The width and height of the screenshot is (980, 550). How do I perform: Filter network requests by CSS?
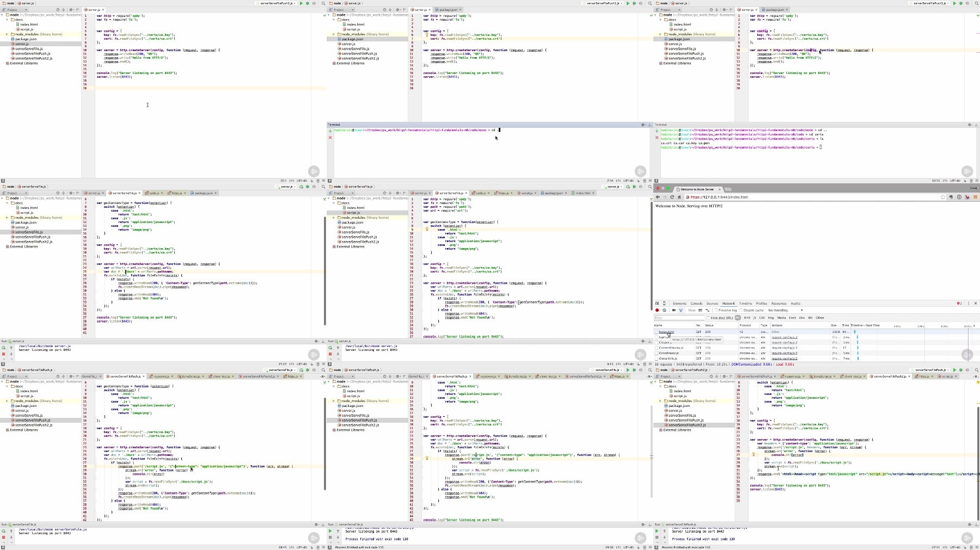(762, 318)
